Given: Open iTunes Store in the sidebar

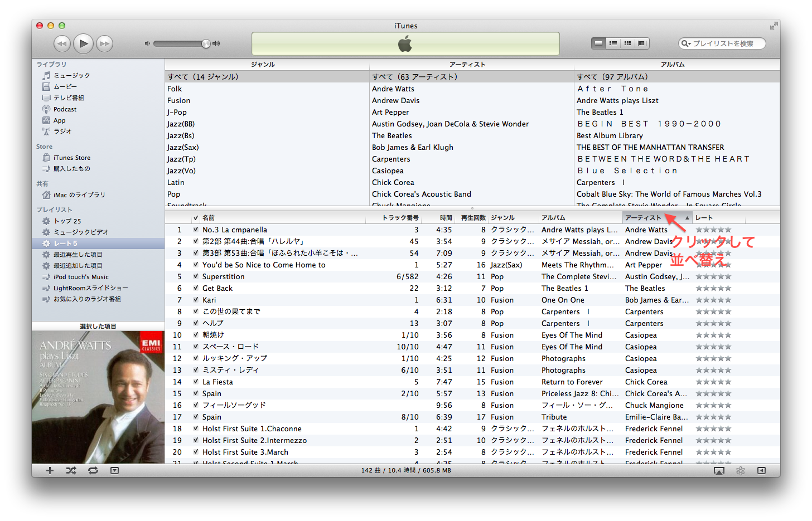Looking at the screenshot, I should click(71, 158).
